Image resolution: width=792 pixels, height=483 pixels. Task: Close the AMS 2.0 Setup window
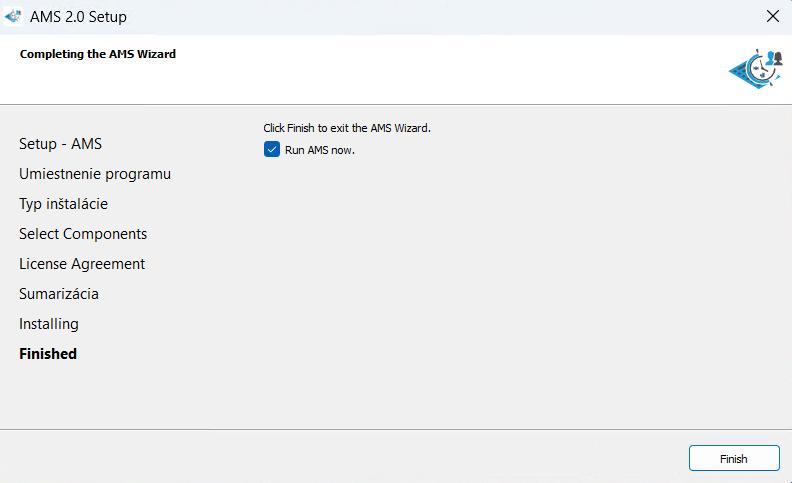click(x=772, y=16)
